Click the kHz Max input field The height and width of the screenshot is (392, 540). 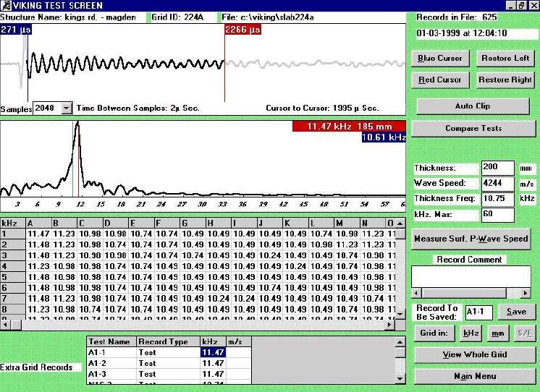(497, 214)
